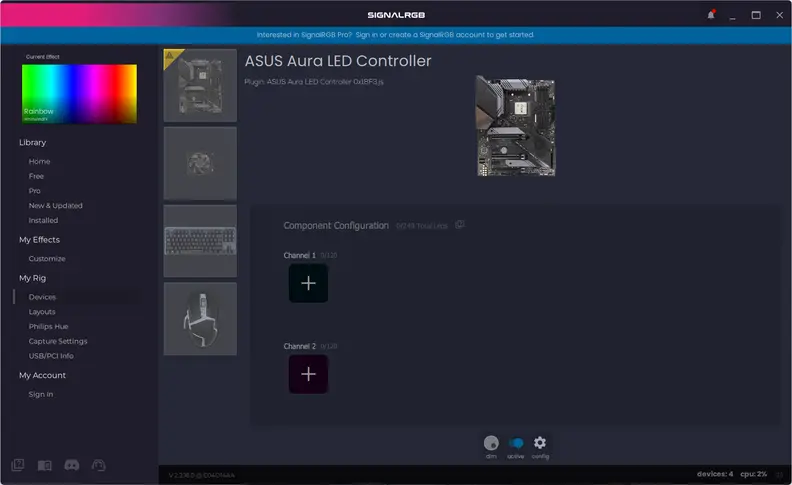Open the Free effects section
The image size is (792, 485).
pos(36,176)
